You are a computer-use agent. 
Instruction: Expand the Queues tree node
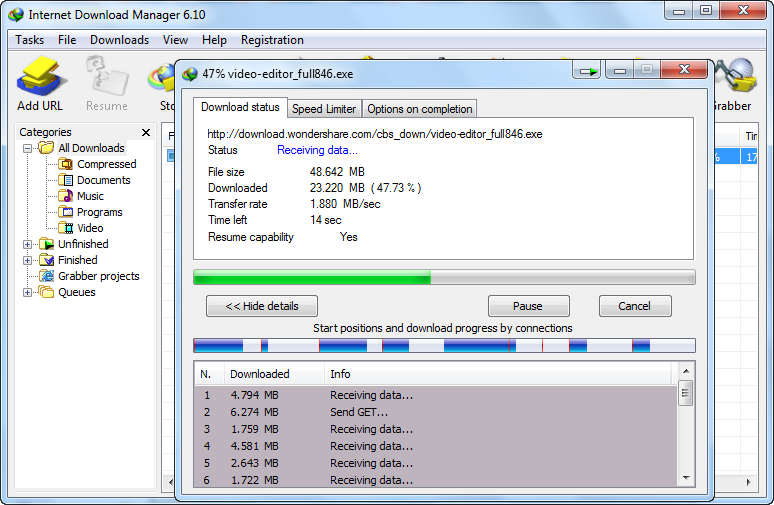(28, 292)
